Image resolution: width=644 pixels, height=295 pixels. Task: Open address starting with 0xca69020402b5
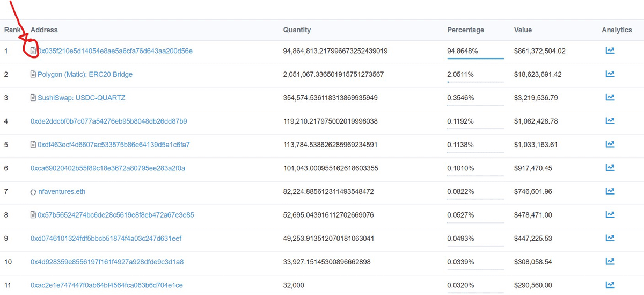coord(108,168)
